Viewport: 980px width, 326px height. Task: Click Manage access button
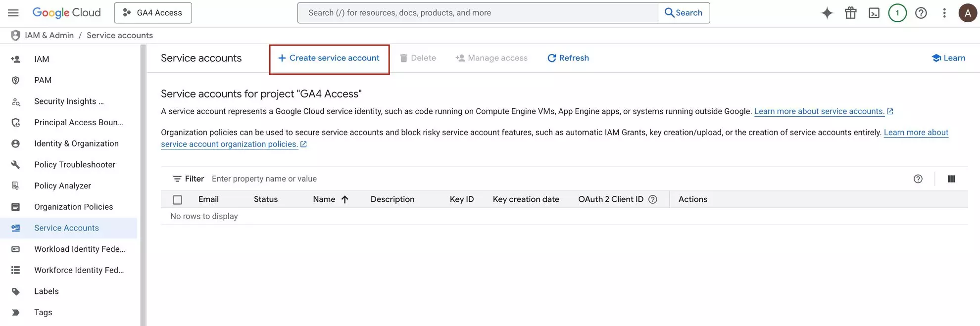pyautogui.click(x=491, y=58)
